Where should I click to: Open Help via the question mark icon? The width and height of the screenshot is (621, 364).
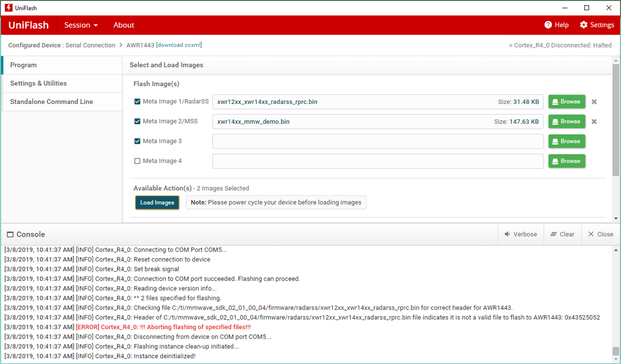(x=548, y=25)
